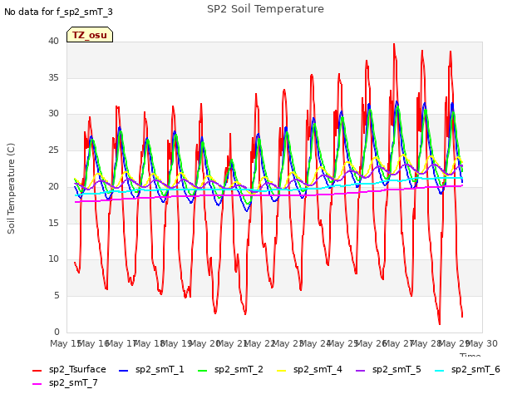The height and width of the screenshot is (399, 532).
Task: Toggle sp2_smT_4 legend entry
Action: pos(309,369)
